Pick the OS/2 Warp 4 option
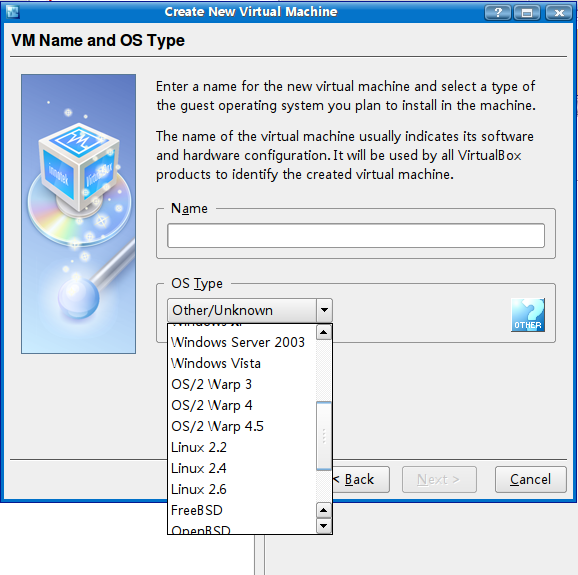This screenshot has width=578, height=575. point(212,405)
